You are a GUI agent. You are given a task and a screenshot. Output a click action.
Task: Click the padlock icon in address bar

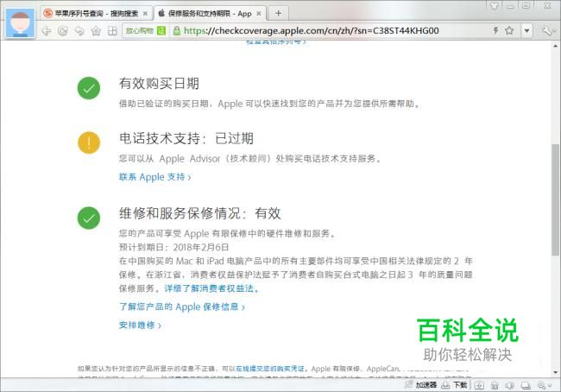[176, 31]
